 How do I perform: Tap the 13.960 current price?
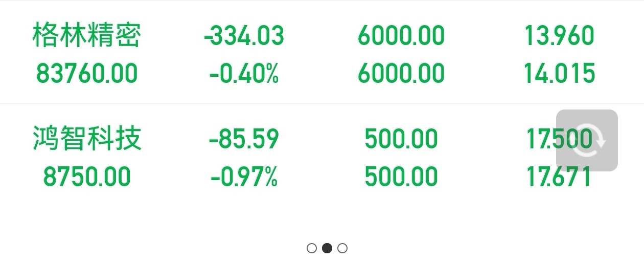[x=560, y=36]
